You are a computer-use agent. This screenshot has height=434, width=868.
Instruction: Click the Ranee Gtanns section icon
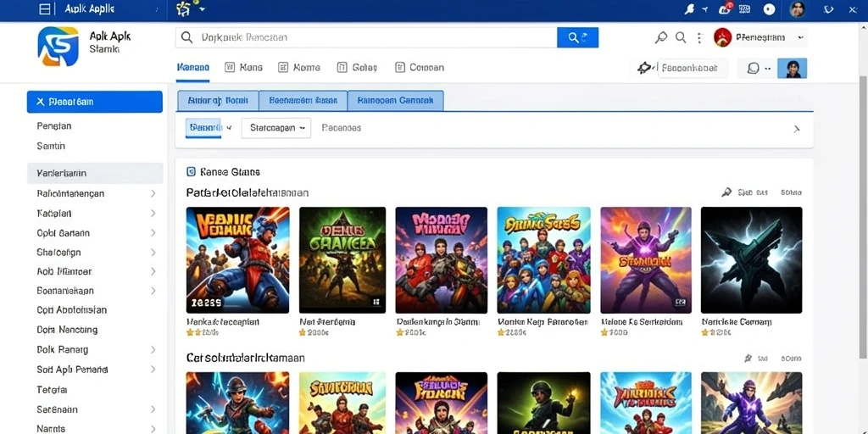pyautogui.click(x=191, y=172)
